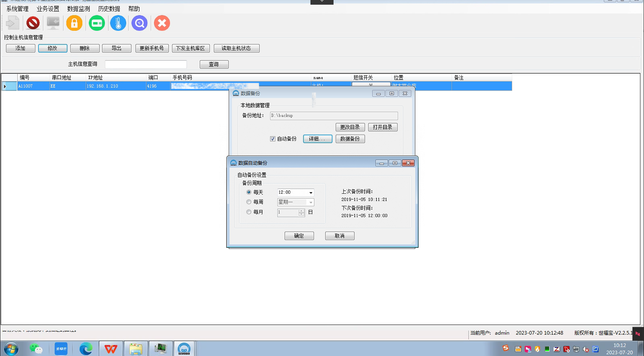The image size is (644, 356).
Task: Click the 确定 button to confirm
Action: 299,236
